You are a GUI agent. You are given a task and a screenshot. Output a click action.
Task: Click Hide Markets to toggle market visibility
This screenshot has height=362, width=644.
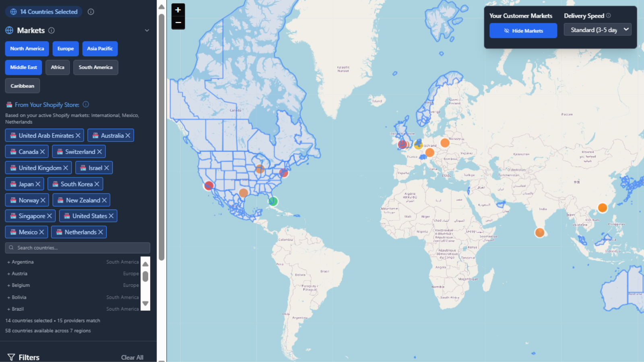(523, 31)
